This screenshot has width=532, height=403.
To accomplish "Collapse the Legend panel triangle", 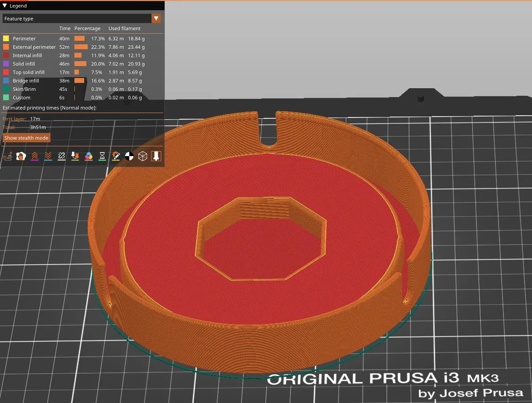I will coord(5,6).
